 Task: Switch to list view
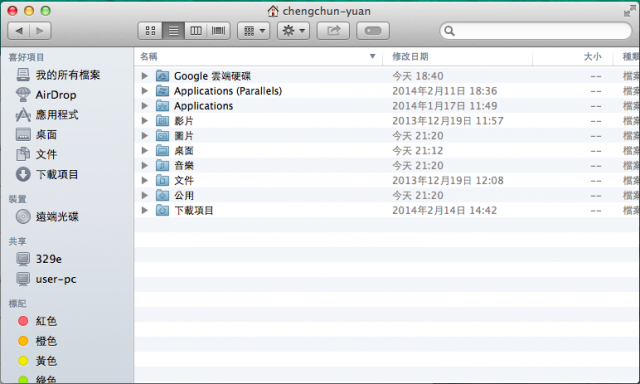click(173, 31)
